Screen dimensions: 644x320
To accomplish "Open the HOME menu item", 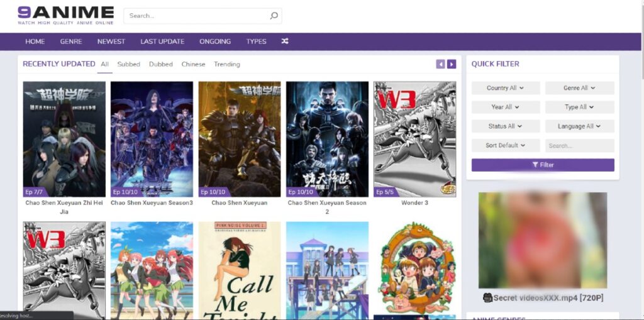I will (35, 41).
